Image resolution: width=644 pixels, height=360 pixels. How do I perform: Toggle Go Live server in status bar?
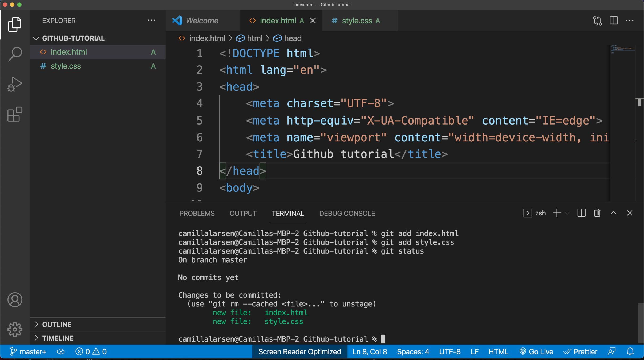(x=536, y=351)
